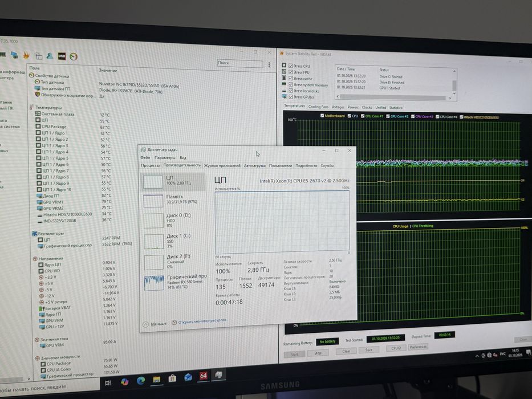Open Microsoft Store from the taskbar
This screenshot has height=399, width=532.
[x=172, y=378]
